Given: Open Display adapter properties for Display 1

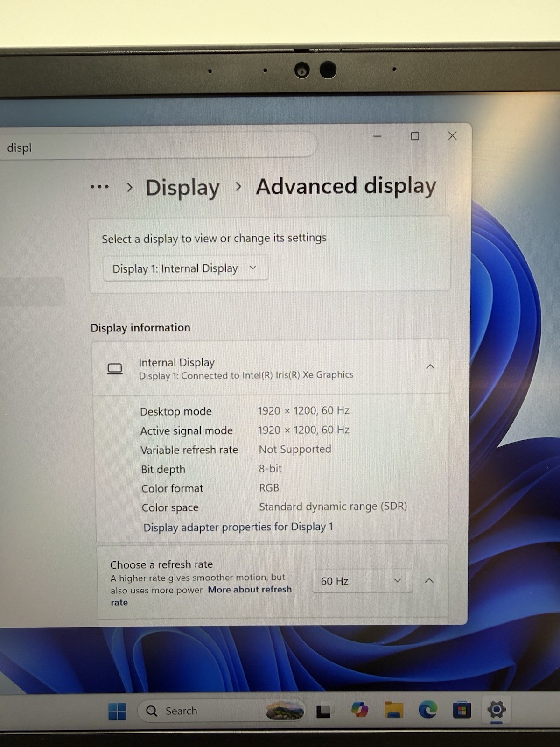Looking at the screenshot, I should 238,527.
